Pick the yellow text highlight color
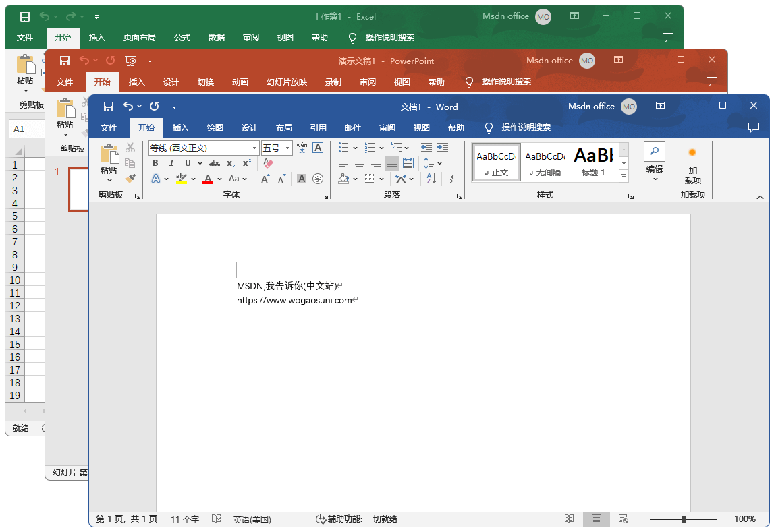The width and height of the screenshot is (774, 532). (x=182, y=179)
